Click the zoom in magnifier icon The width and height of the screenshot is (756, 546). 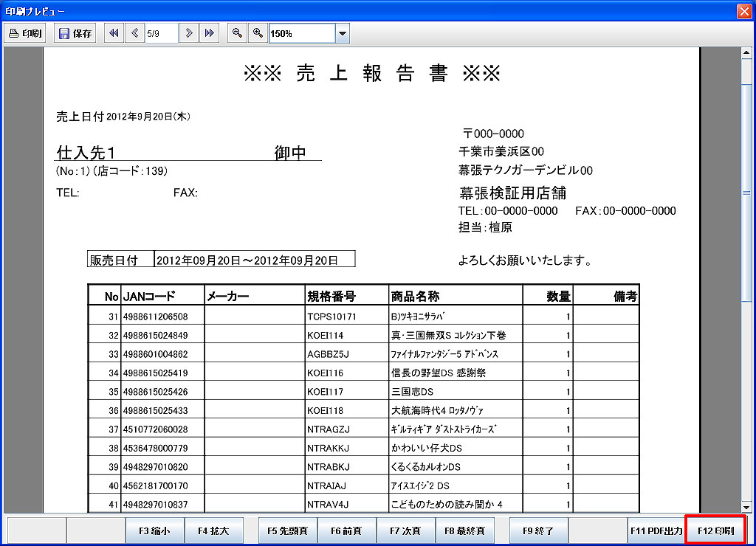(x=258, y=33)
